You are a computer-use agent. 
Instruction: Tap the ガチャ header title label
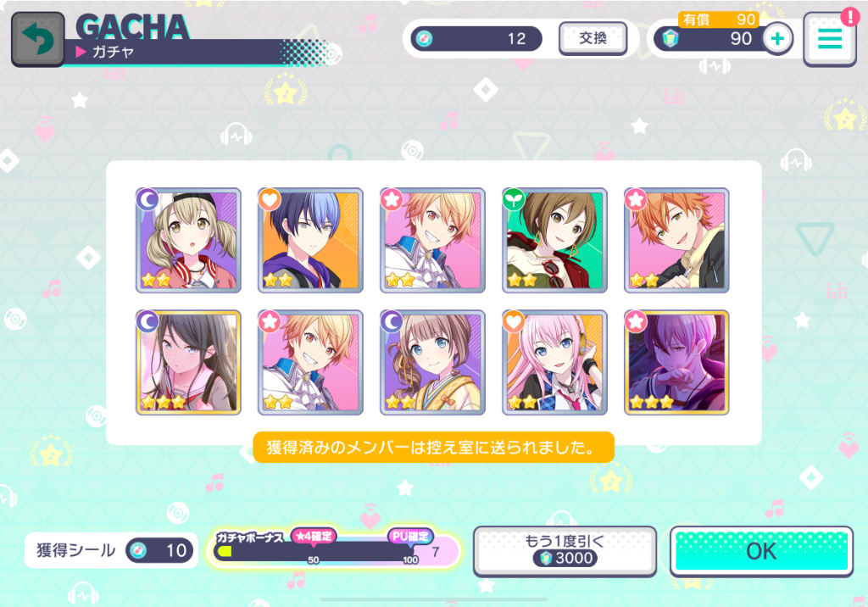tap(113, 52)
